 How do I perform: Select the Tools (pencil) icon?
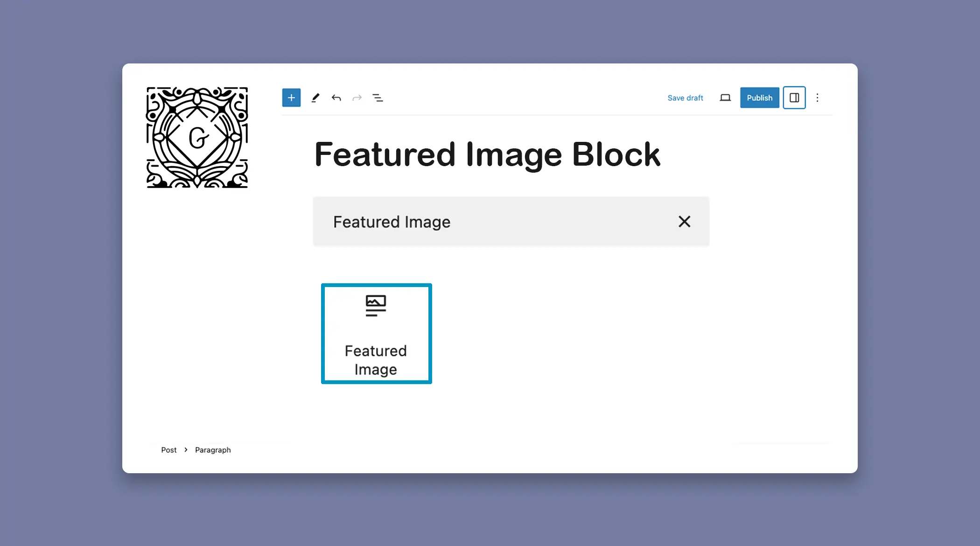[x=315, y=98]
